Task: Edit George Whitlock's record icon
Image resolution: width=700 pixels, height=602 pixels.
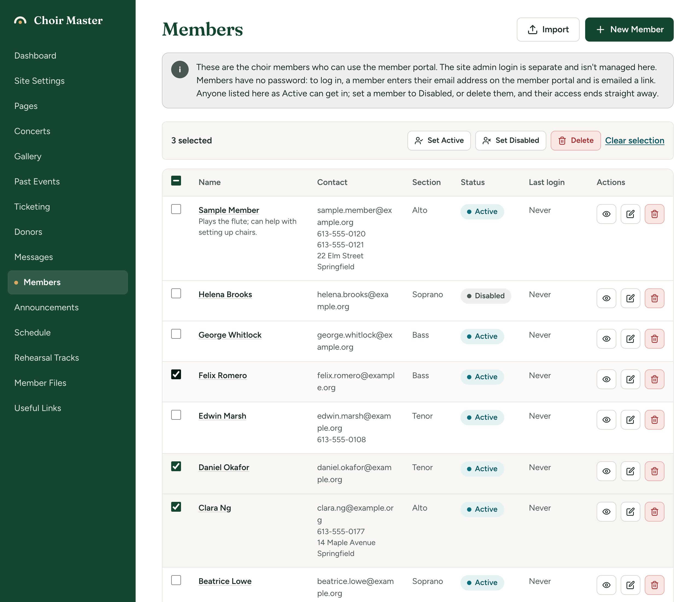Action: point(630,339)
